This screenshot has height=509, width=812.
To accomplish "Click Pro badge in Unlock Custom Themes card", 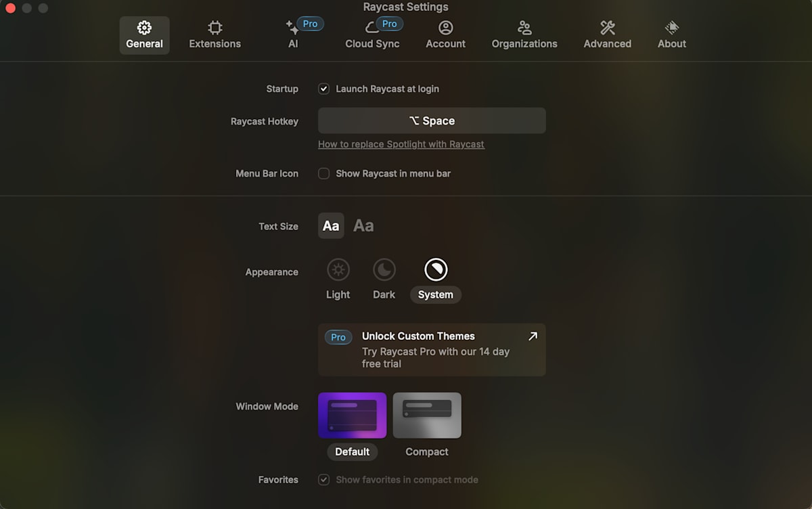I will pyautogui.click(x=338, y=337).
